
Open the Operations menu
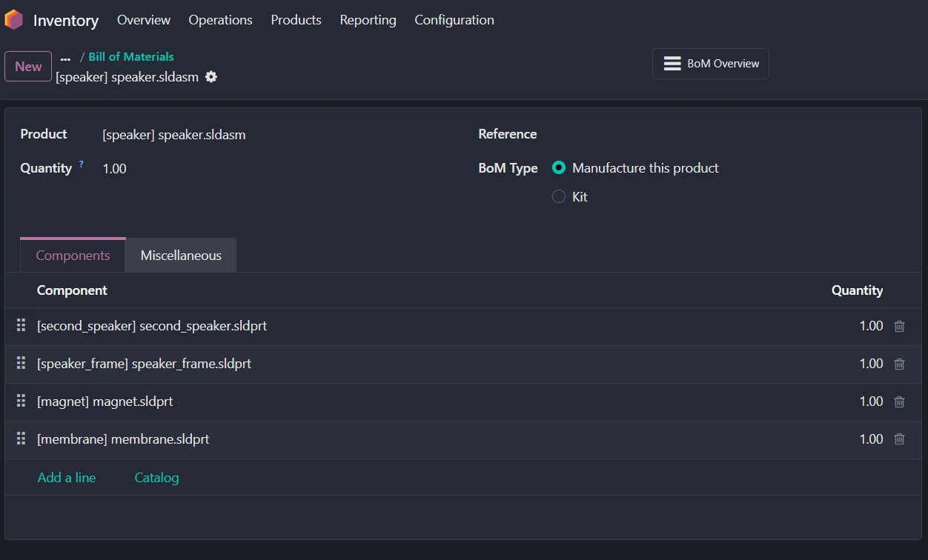(220, 20)
